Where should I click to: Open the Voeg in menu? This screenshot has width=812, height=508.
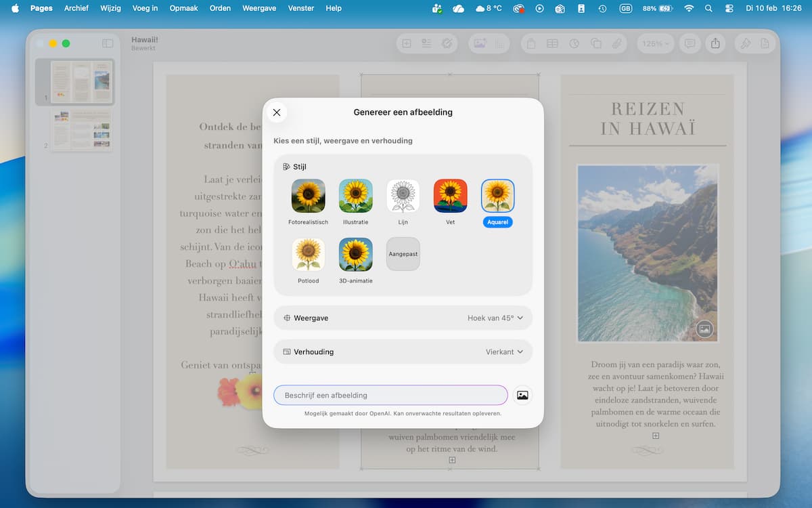click(x=145, y=8)
